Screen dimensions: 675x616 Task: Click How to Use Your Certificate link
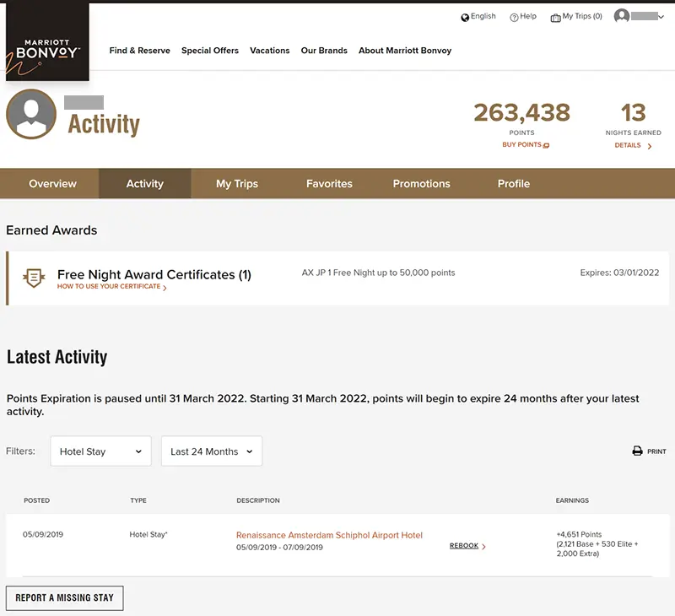[109, 287]
